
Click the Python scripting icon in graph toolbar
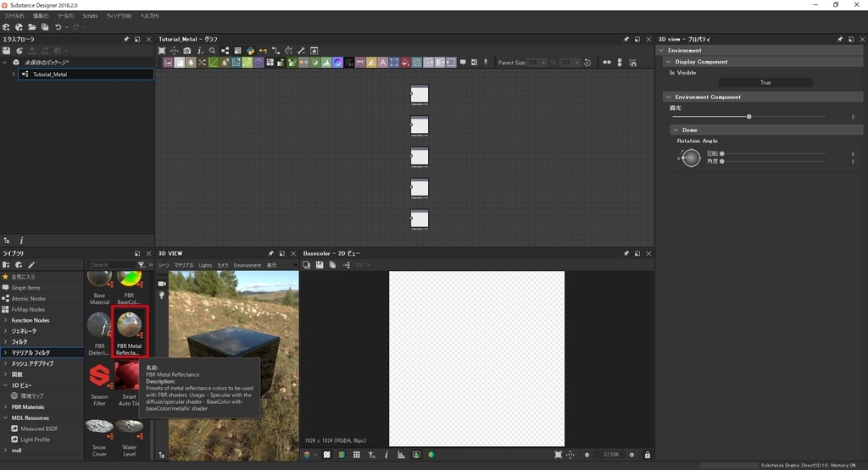(x=250, y=51)
